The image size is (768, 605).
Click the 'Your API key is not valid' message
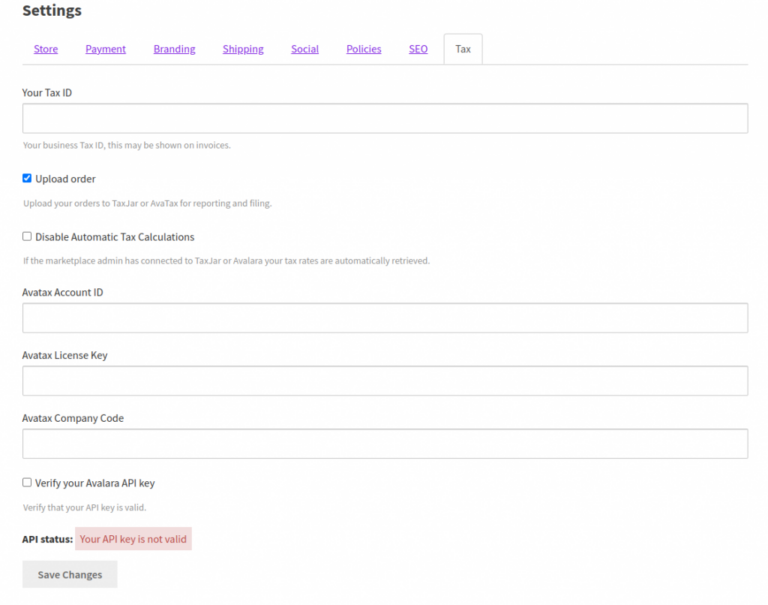pos(133,539)
